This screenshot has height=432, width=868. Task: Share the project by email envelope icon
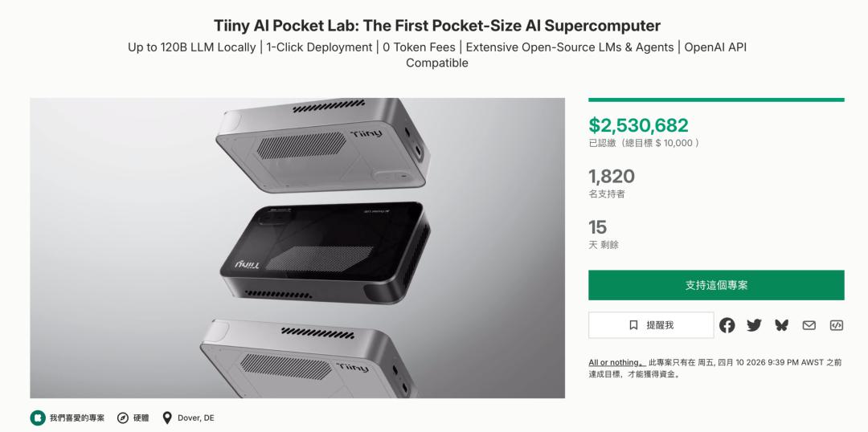(809, 325)
